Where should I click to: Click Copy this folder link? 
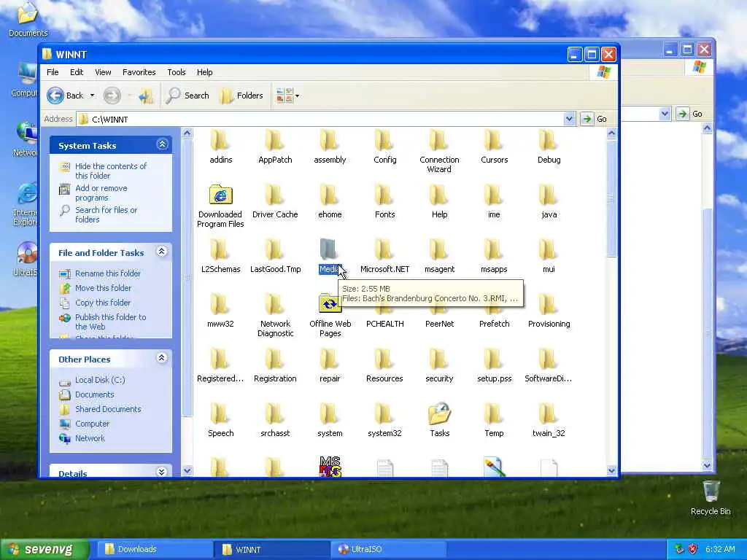[x=103, y=303]
